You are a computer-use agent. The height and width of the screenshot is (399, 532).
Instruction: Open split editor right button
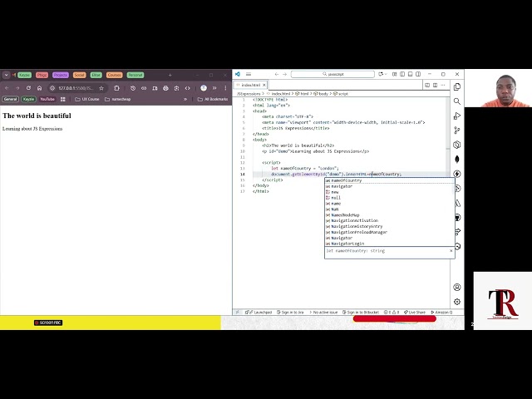436,85
